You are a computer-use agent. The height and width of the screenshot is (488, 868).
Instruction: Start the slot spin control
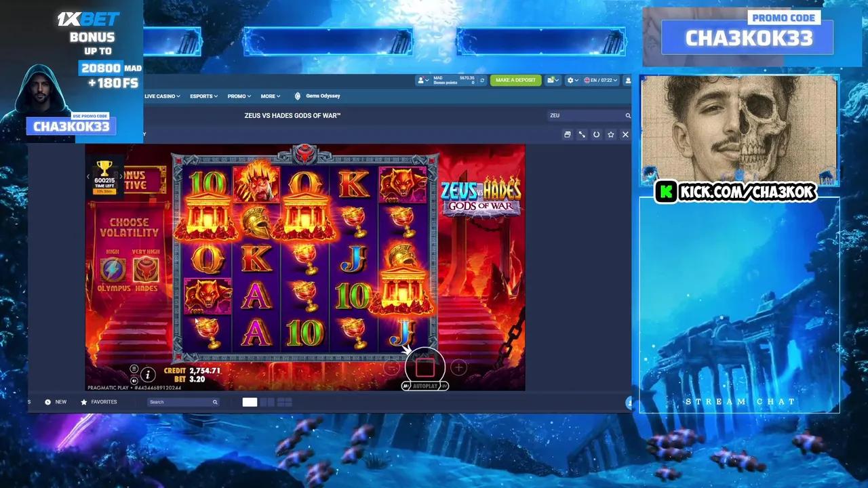point(425,366)
